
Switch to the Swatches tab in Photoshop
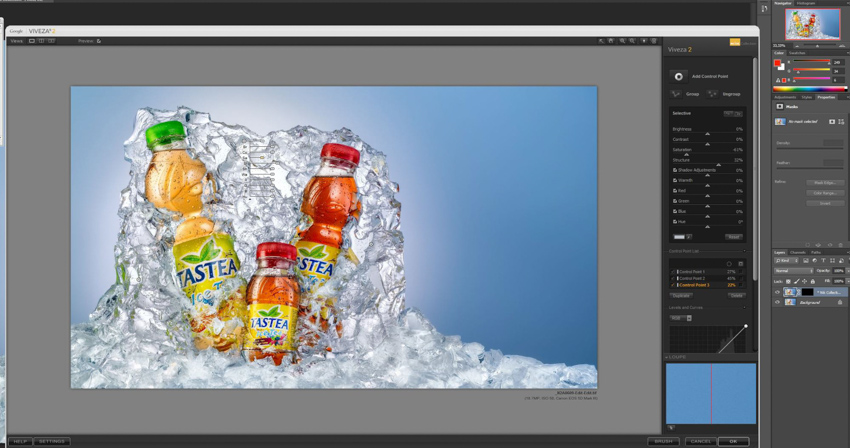[797, 53]
